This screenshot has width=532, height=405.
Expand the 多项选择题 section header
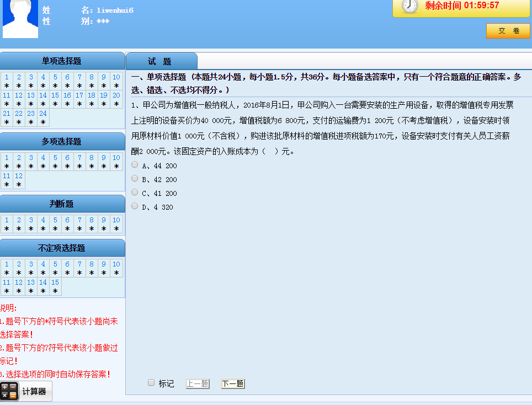point(62,142)
